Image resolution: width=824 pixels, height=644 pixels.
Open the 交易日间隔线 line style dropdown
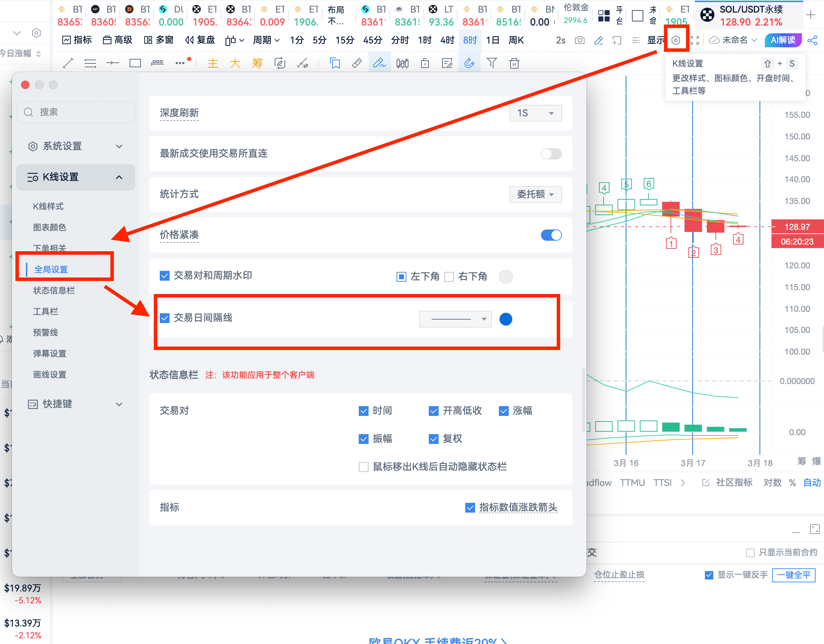click(x=455, y=319)
